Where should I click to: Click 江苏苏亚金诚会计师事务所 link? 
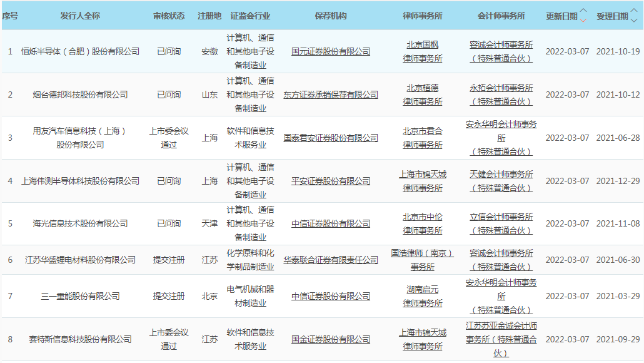click(501, 339)
